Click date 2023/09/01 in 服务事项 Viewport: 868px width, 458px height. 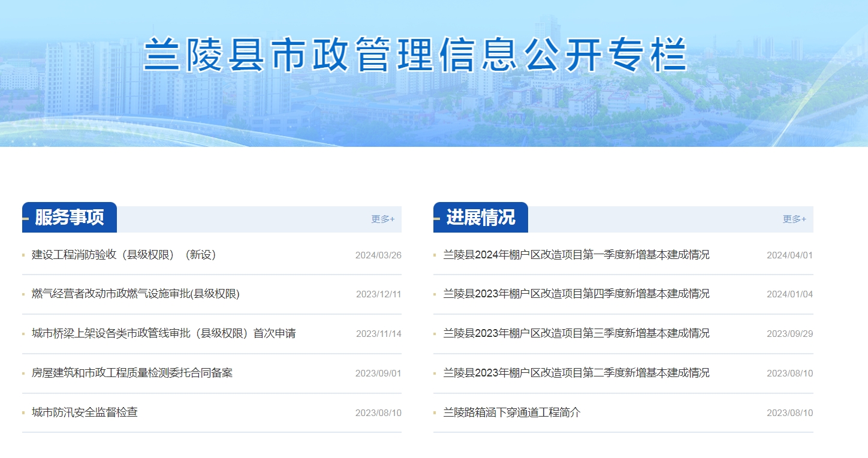pyautogui.click(x=378, y=373)
